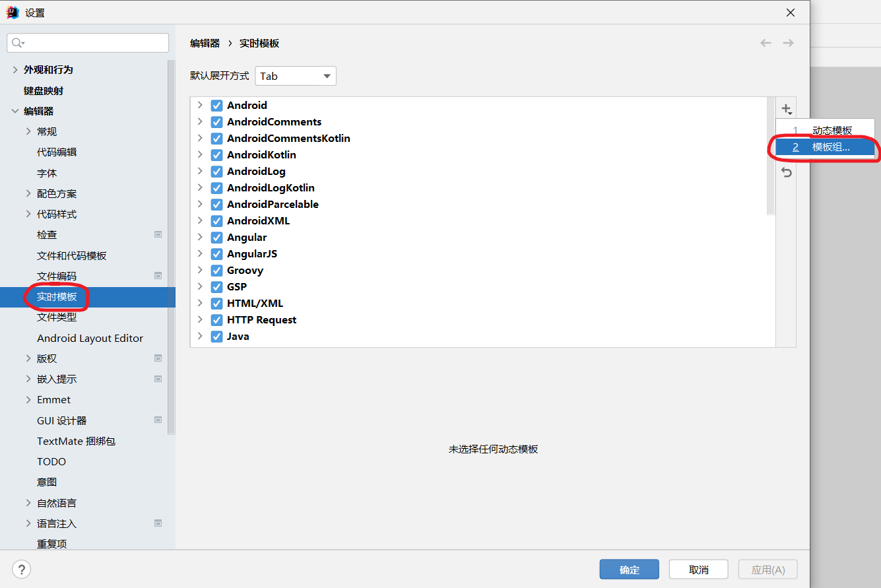
Task: Expand the HTTP Request group
Action: (x=200, y=319)
